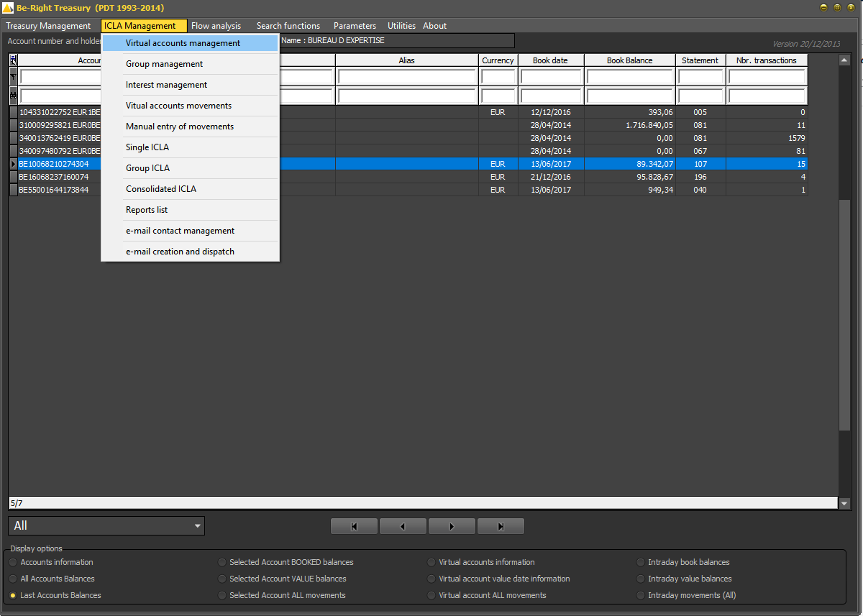Choose Manual entry of movements

pyautogui.click(x=190, y=127)
